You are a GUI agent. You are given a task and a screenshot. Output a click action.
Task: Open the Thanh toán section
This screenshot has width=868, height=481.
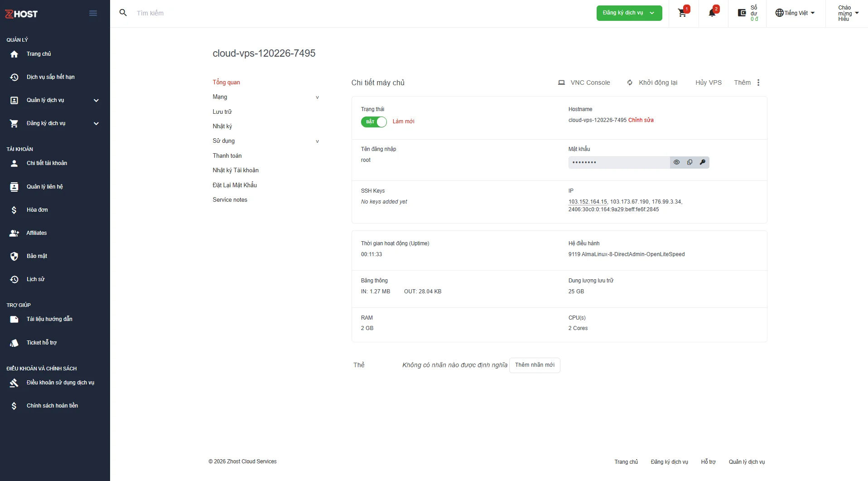(x=227, y=155)
